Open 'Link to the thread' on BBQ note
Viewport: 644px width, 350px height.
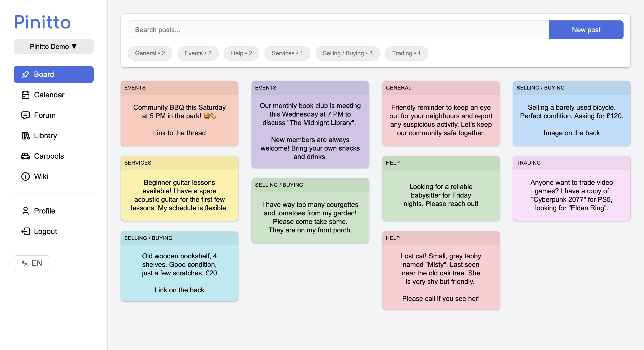pyautogui.click(x=179, y=133)
